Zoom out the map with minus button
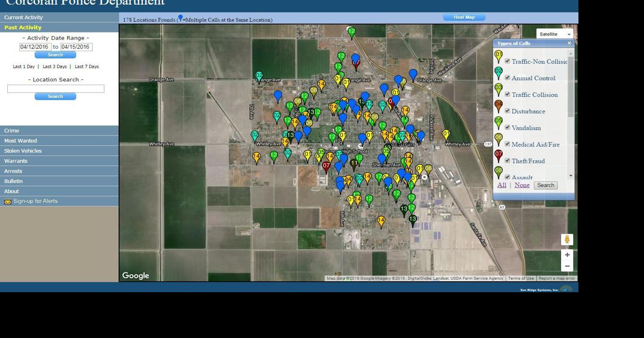The width and height of the screenshot is (644, 338). tap(567, 266)
